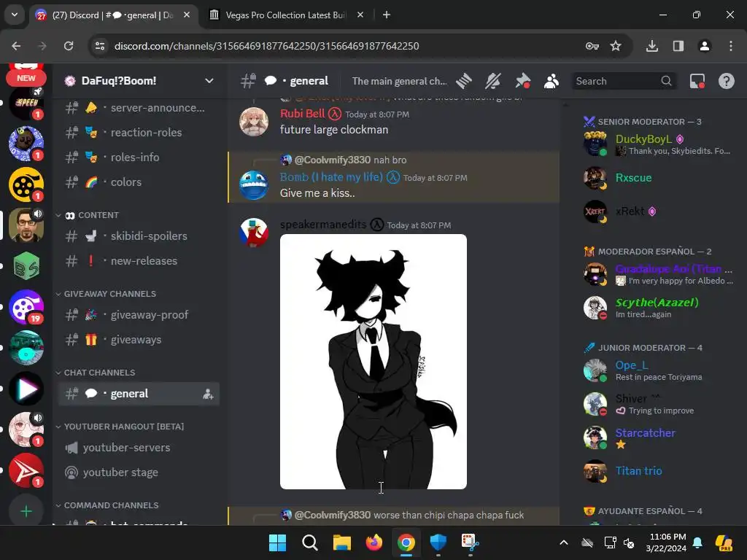Open Rxscue member profile

click(658, 178)
